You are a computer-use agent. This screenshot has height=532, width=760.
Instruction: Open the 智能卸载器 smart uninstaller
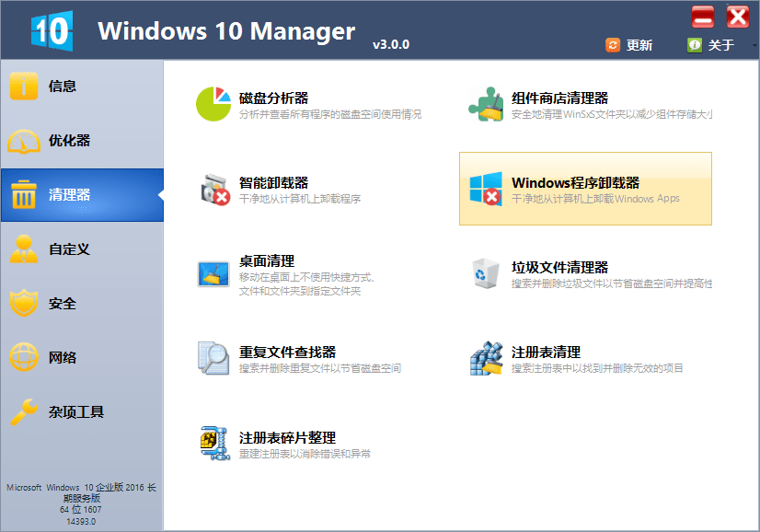click(267, 182)
